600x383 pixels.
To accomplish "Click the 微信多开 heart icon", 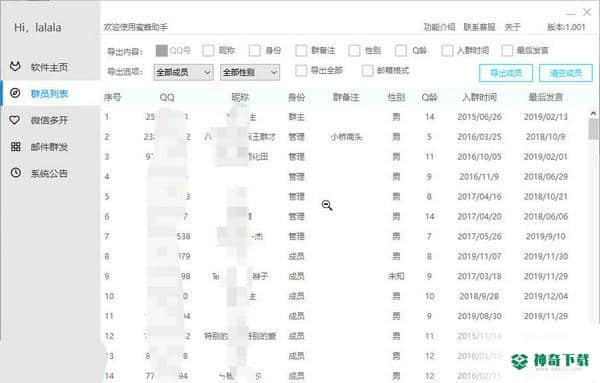I will coord(15,120).
